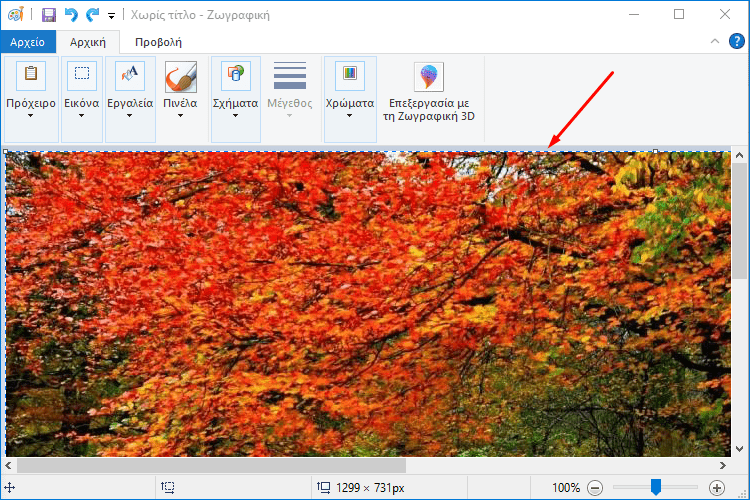Expand the Πρόχειρο dropdown arrow
Viewport: 750px width, 500px height.
tap(31, 115)
